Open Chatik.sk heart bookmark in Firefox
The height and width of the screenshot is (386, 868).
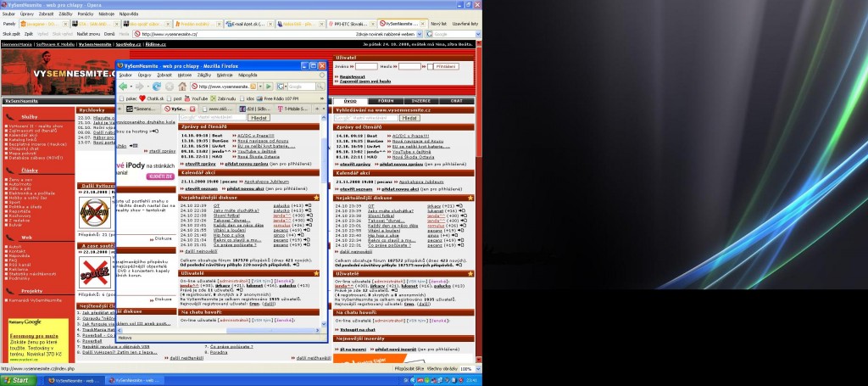[x=151, y=98]
